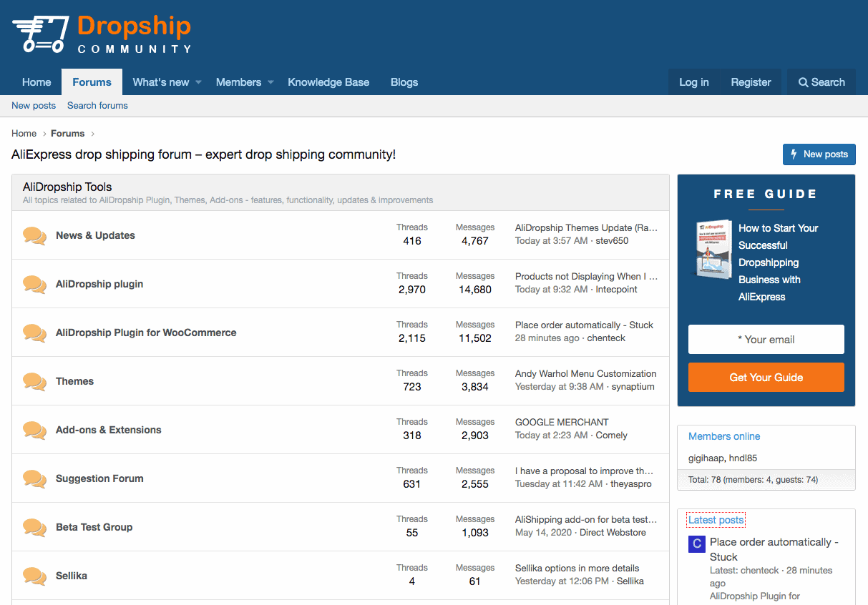Click the synaptium username link

coord(633,387)
